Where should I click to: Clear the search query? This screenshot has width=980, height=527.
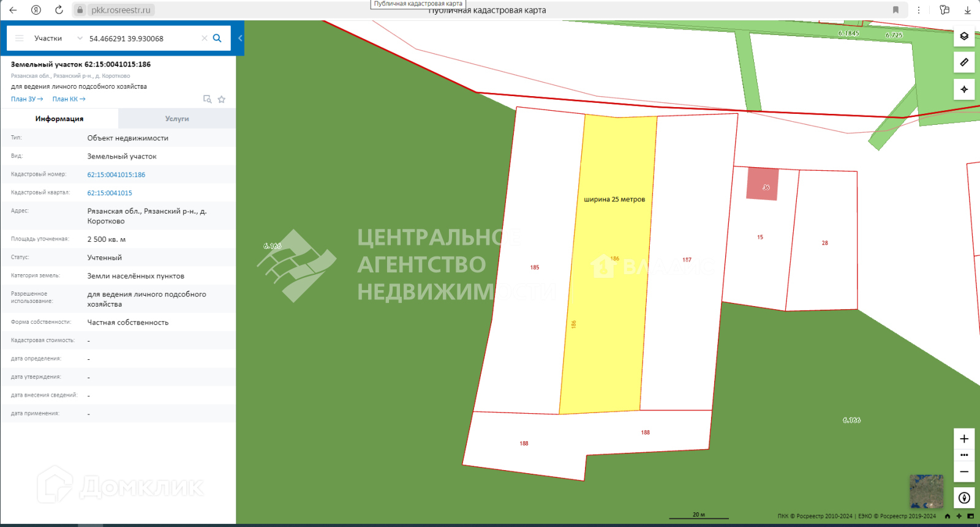point(205,38)
